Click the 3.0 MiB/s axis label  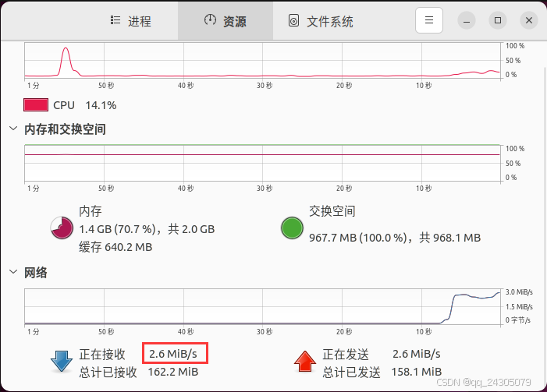pyautogui.click(x=519, y=292)
